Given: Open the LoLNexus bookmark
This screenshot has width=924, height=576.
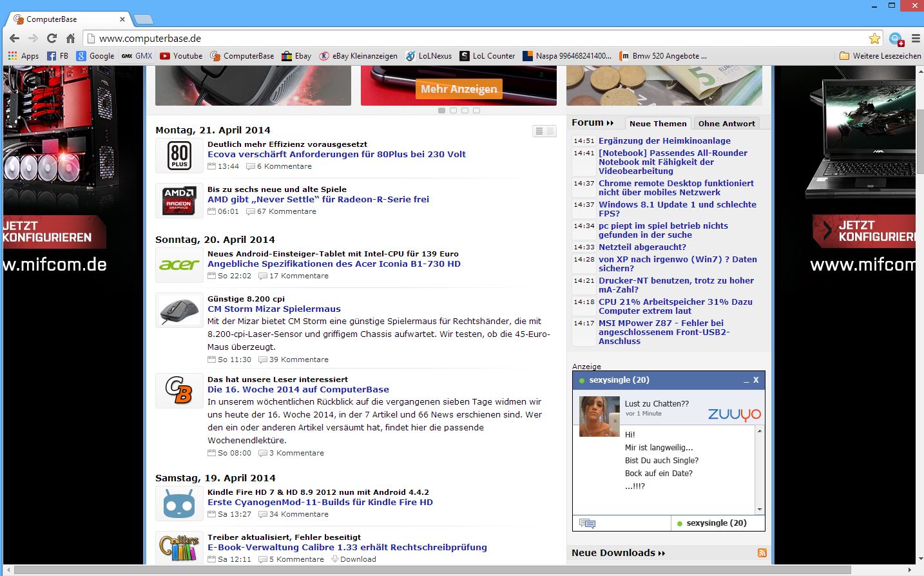Looking at the screenshot, I should tap(428, 56).
